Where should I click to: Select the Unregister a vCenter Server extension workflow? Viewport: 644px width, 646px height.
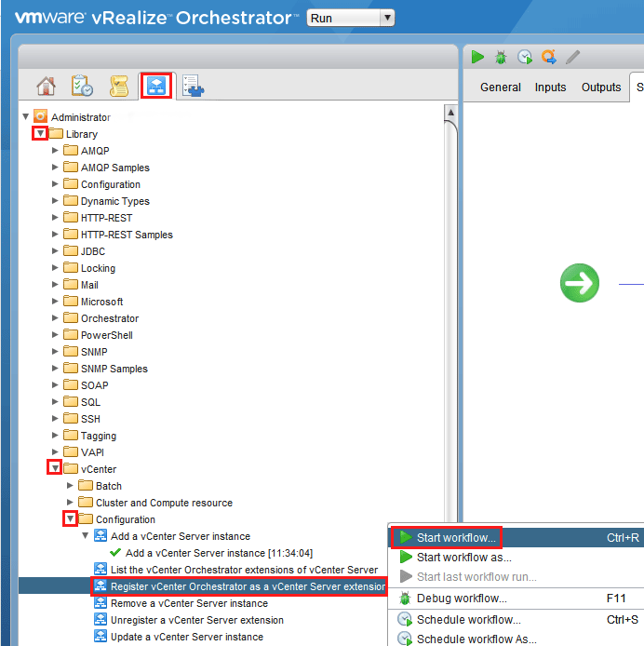[x=197, y=620]
